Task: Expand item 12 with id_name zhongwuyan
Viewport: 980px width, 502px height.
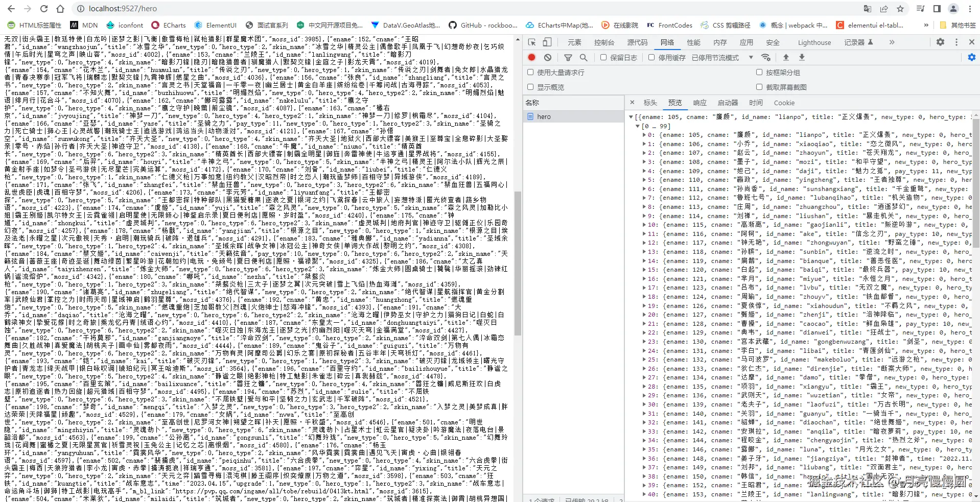Action: click(x=644, y=243)
